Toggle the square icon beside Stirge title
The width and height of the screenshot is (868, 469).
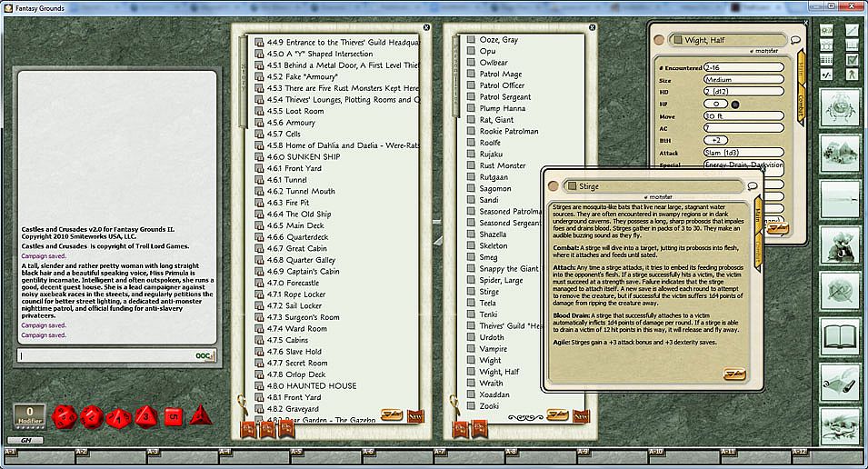coord(571,185)
